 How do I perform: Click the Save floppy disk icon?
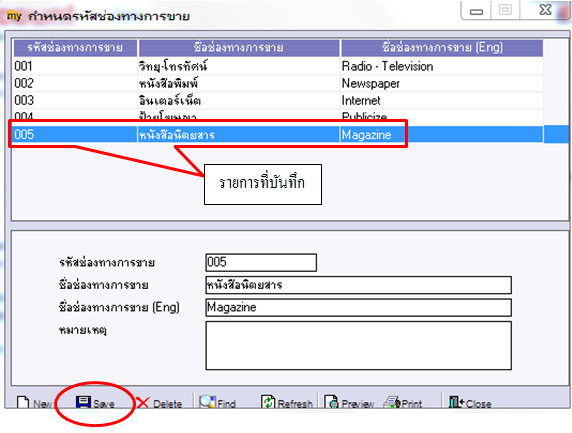pos(83,402)
